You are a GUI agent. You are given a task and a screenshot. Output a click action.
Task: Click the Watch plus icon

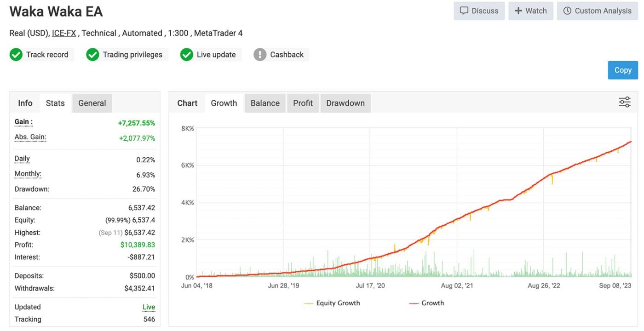(x=518, y=11)
